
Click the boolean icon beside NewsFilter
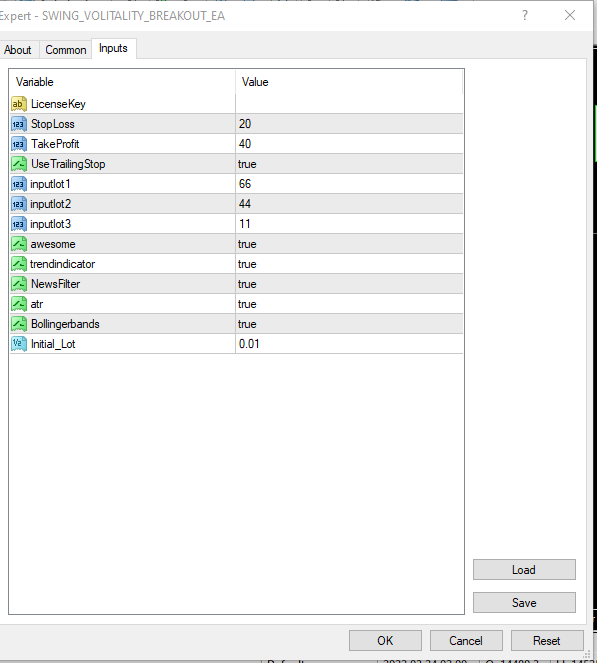pos(19,284)
